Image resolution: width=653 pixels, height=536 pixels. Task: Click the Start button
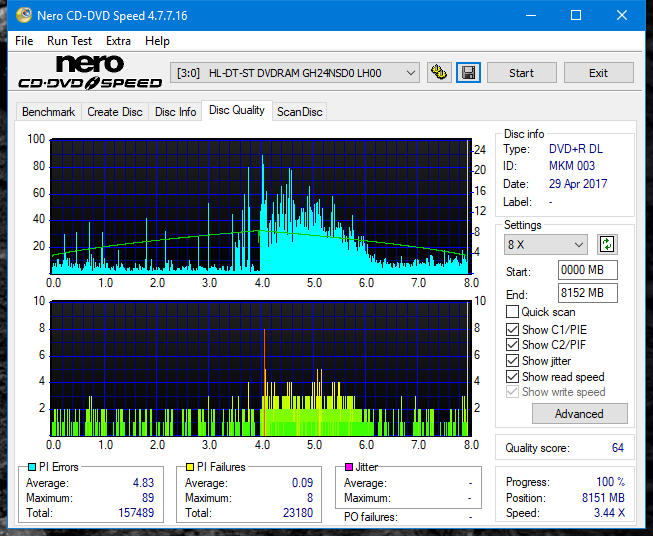[x=521, y=73]
